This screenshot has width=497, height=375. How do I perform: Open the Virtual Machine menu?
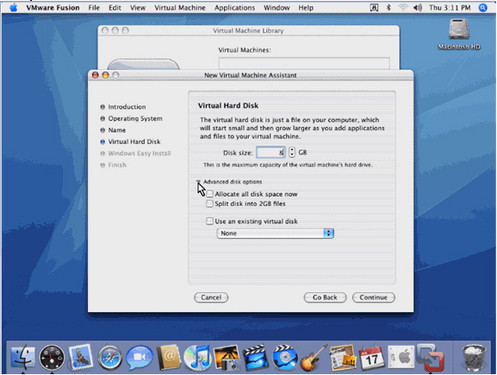point(180,8)
